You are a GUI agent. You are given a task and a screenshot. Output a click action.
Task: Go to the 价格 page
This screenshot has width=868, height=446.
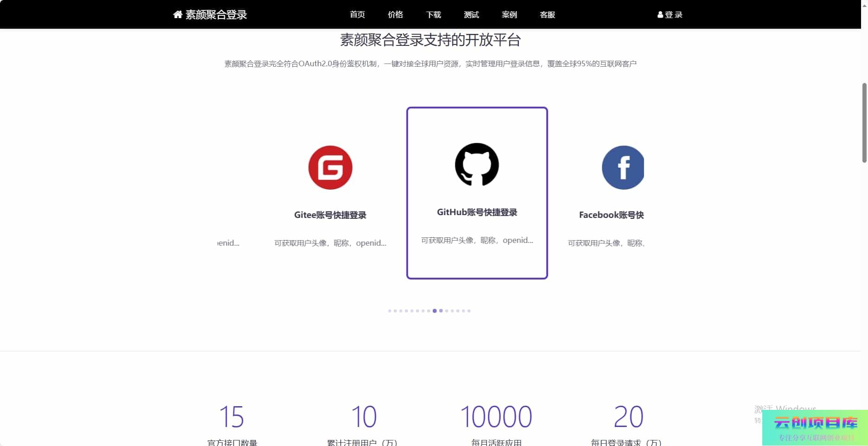pos(395,15)
